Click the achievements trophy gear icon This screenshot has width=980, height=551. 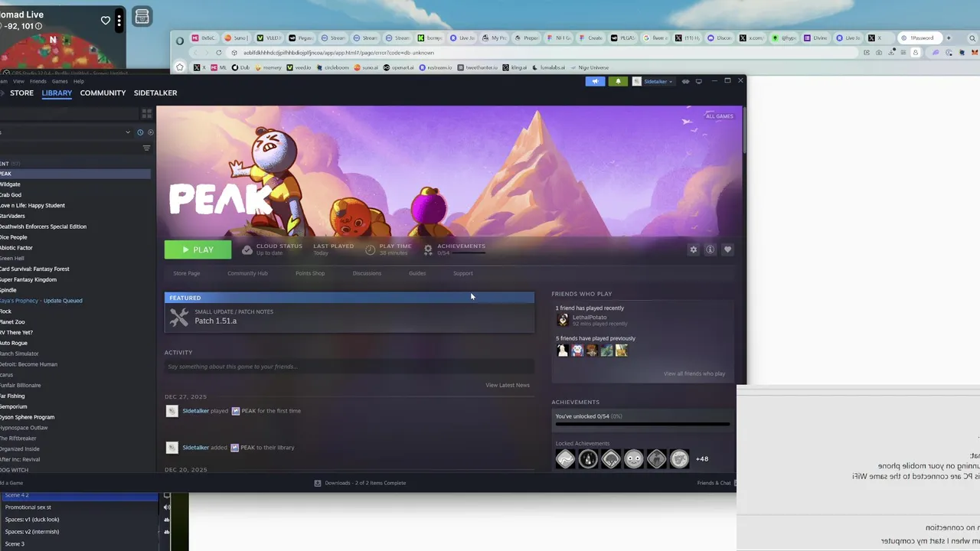pyautogui.click(x=428, y=249)
